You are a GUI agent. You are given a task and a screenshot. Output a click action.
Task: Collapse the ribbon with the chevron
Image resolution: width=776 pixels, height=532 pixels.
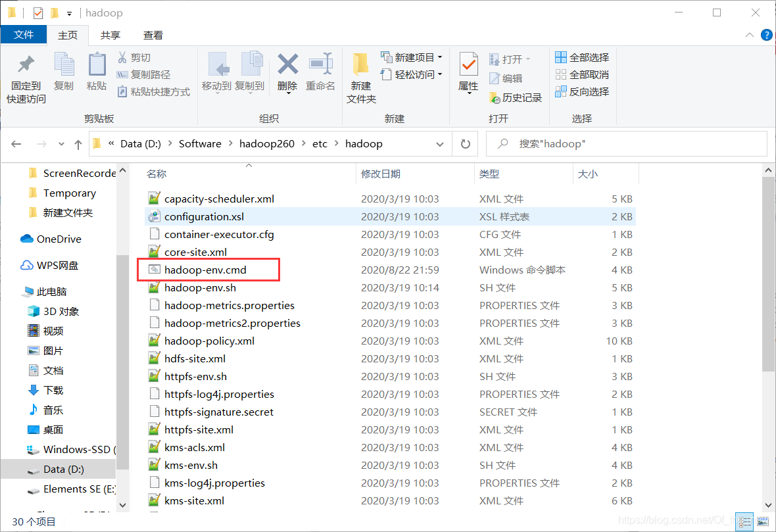(x=750, y=35)
